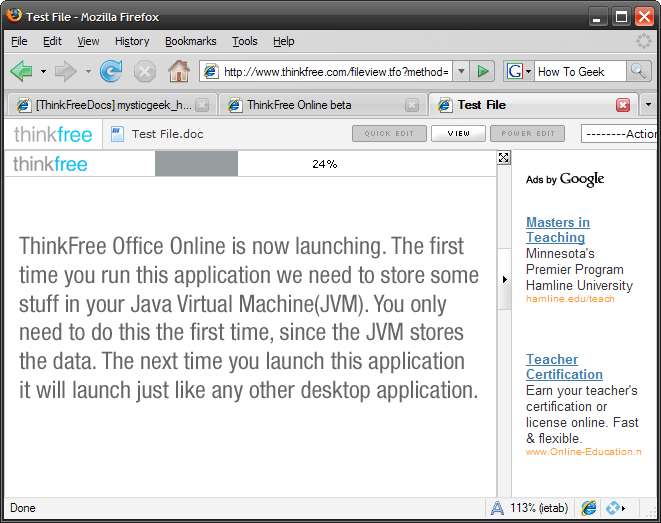Click the Test File.doc document icon

point(117,134)
